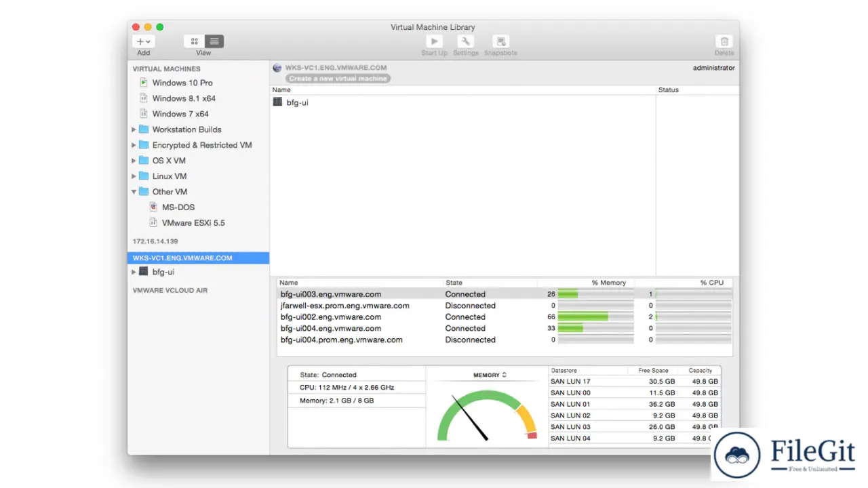This screenshot has height=488, width=868.
Task: Expand bfg-ui node in sidebar
Action: pos(134,272)
